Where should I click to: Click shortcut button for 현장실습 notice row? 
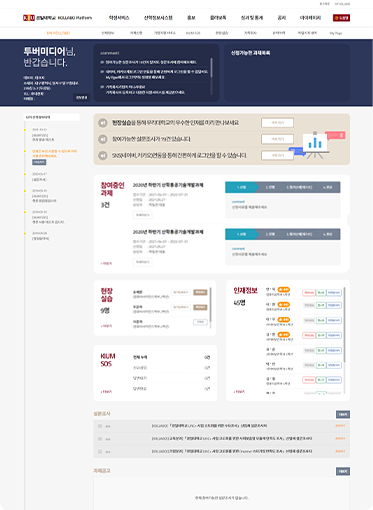click(277, 123)
